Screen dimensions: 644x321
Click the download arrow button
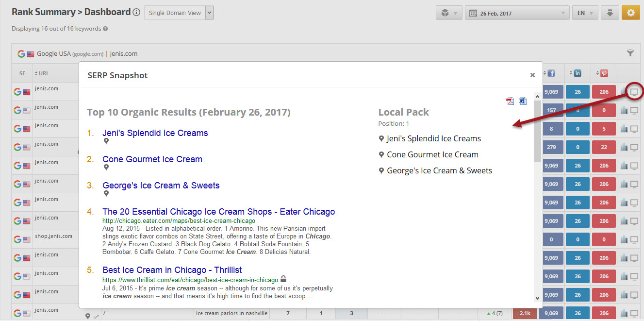(610, 13)
